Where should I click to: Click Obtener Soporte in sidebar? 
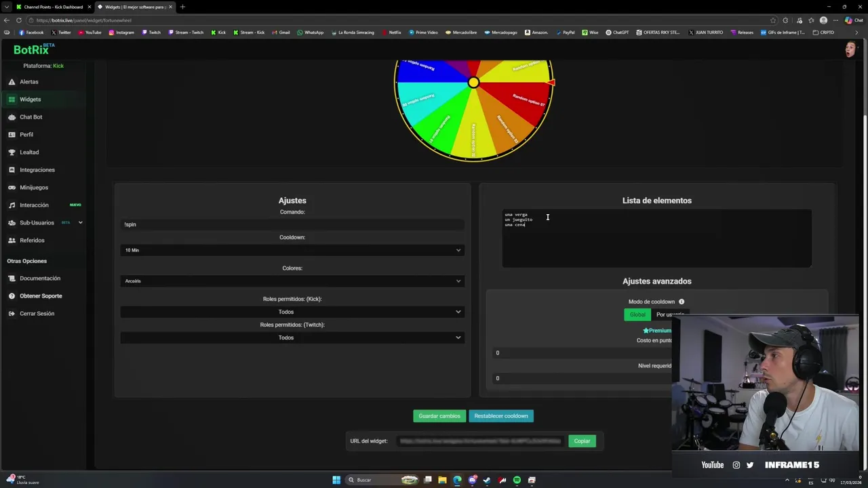pyautogui.click(x=41, y=296)
